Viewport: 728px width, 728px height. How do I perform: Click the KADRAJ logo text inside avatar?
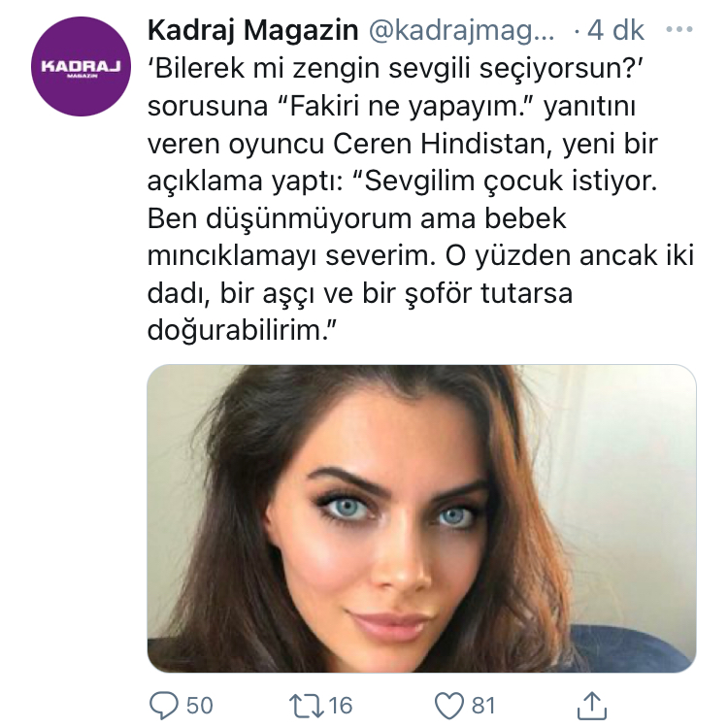[x=81, y=66]
